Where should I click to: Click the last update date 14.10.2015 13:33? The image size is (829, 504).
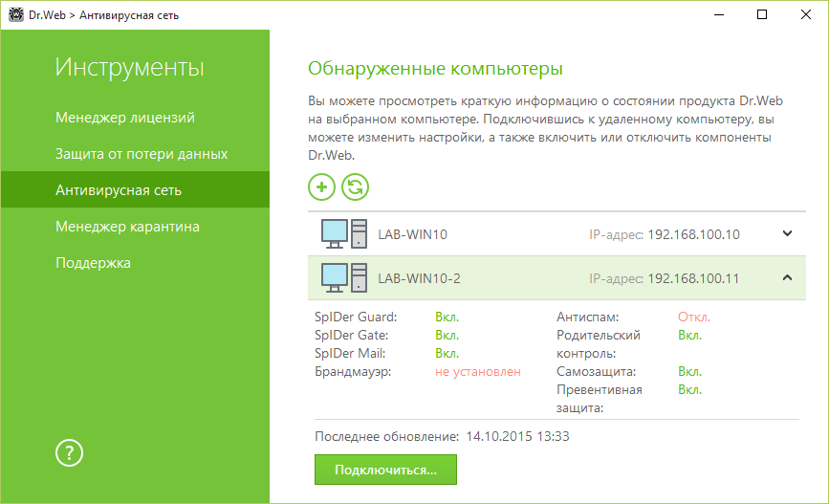point(517,436)
